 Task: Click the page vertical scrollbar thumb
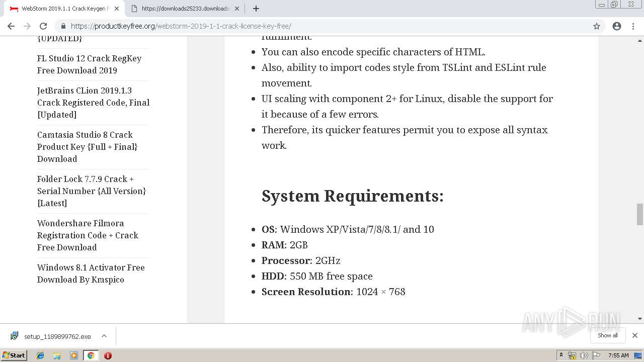pos(640,215)
